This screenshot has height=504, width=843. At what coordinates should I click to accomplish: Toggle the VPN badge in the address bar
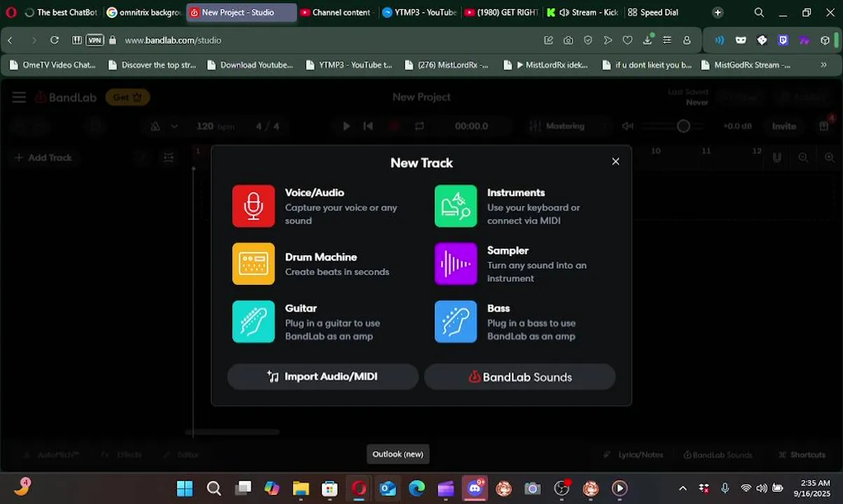95,40
